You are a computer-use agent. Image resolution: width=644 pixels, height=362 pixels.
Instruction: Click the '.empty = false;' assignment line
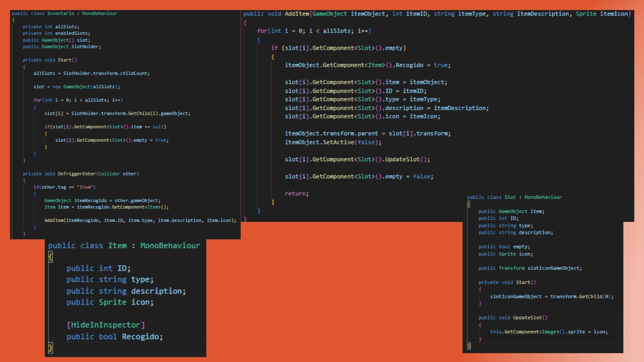tap(359, 176)
